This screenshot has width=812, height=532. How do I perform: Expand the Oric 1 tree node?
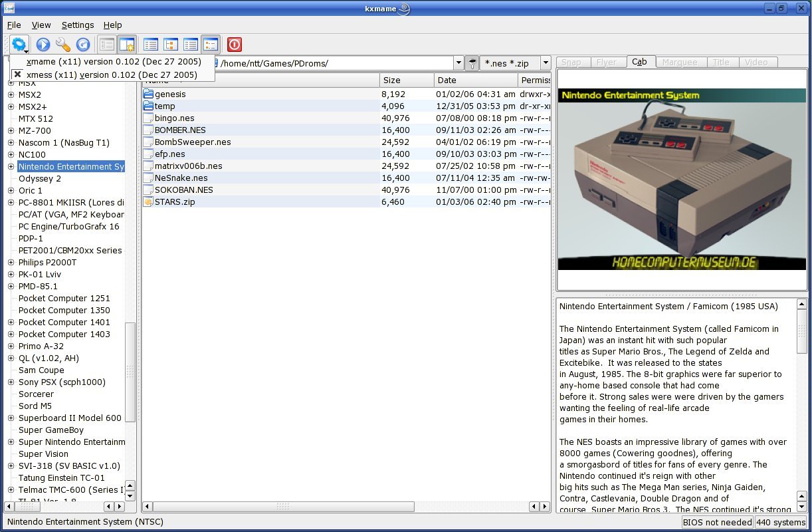coord(11,191)
